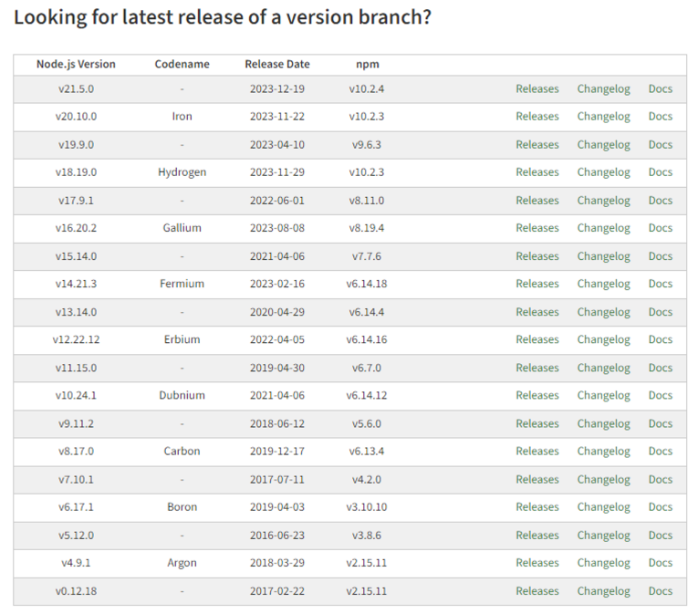Screen dimensions: 697x612
Task: Open Releases for v4.9.1 Argon
Action: (x=537, y=563)
